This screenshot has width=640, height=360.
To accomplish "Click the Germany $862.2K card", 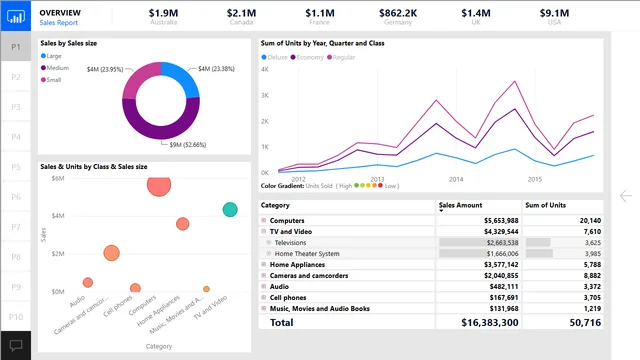I will pos(398,16).
